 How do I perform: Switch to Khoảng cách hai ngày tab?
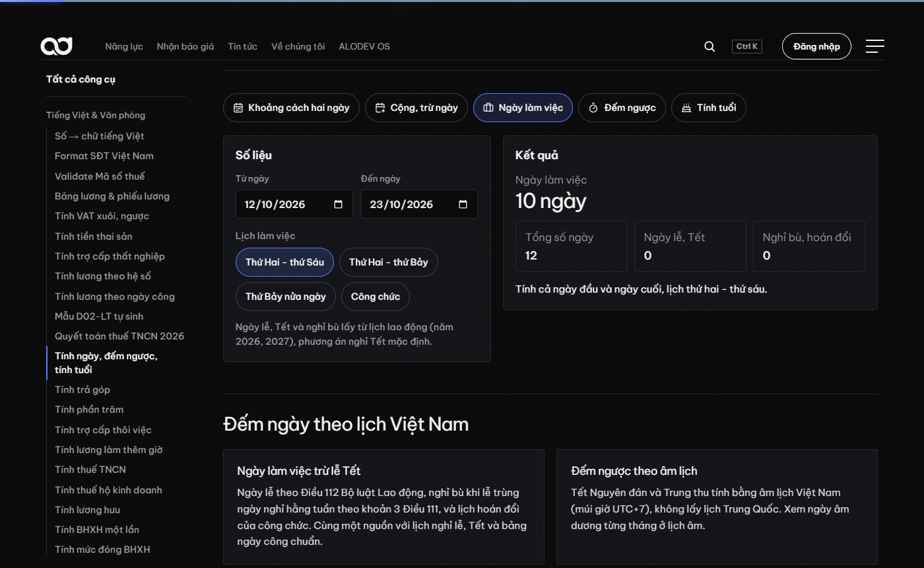point(291,108)
